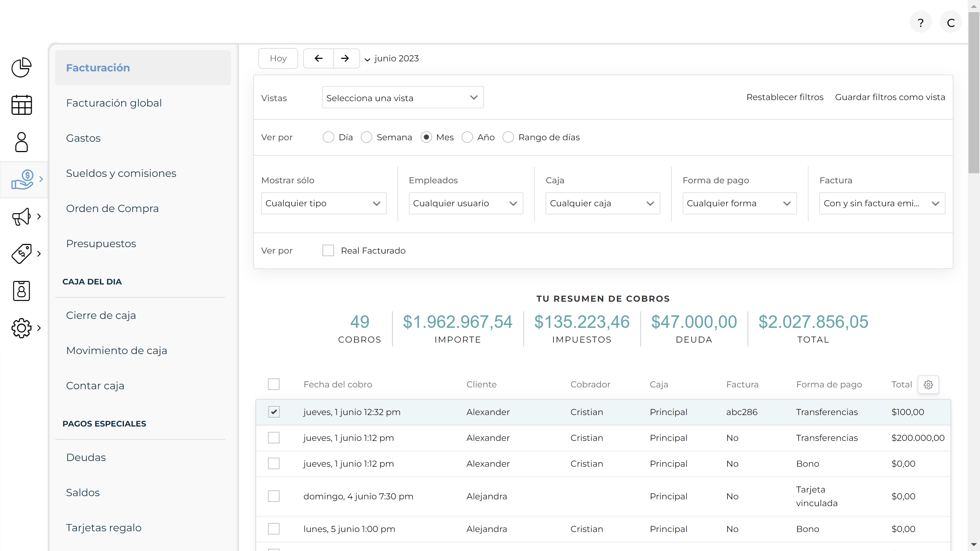
Task: Open Orden de Compra menu item
Action: tap(112, 208)
